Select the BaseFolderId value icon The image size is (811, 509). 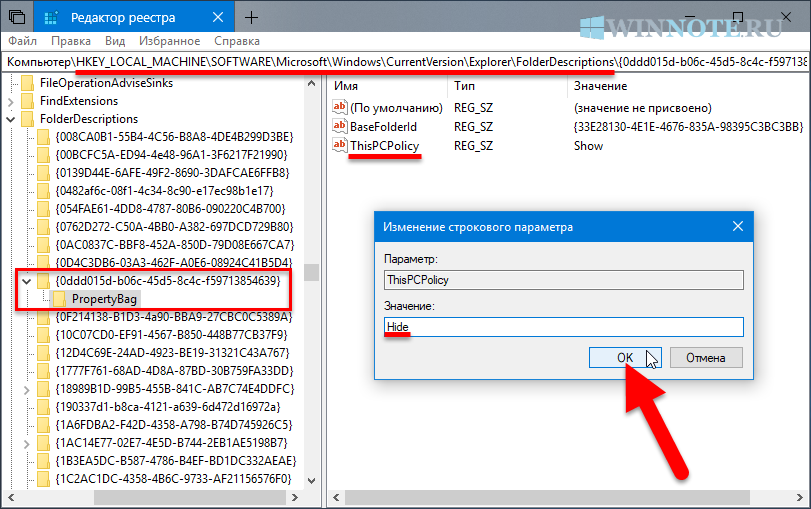click(x=339, y=126)
